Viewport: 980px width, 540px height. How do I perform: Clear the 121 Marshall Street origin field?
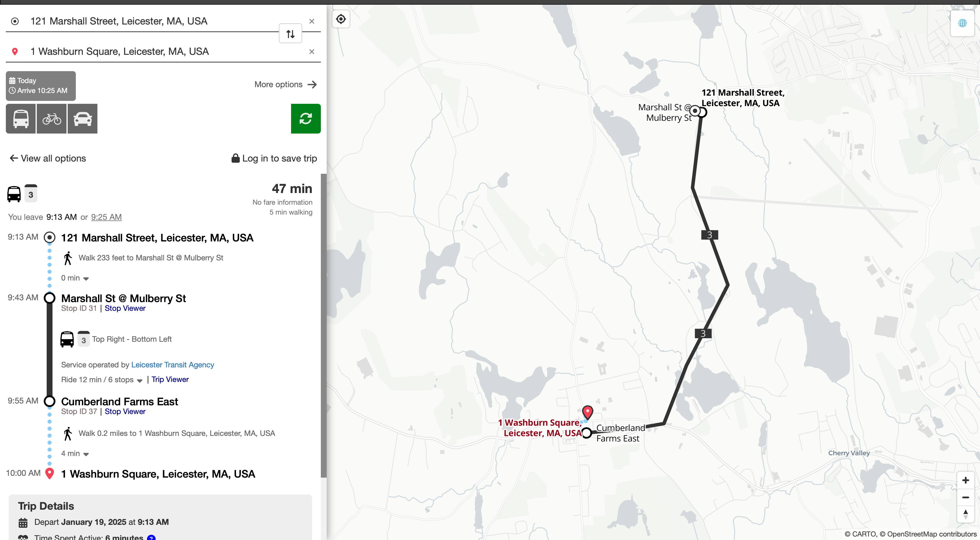(311, 21)
